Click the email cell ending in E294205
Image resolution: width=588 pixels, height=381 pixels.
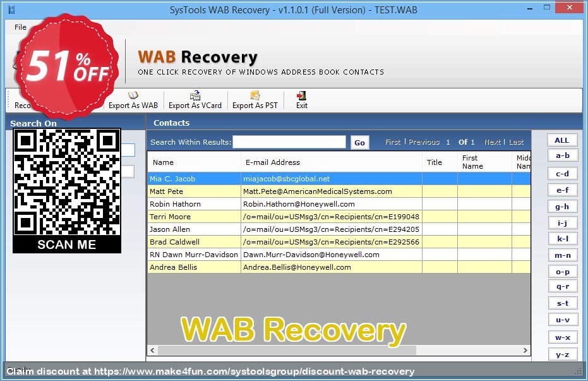[x=332, y=229]
